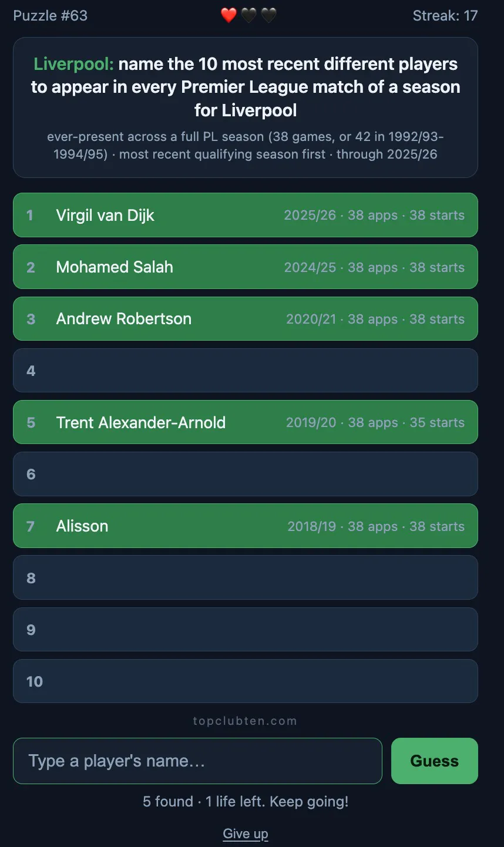Click the Give up link
The height and width of the screenshot is (847, 504).
(x=246, y=833)
